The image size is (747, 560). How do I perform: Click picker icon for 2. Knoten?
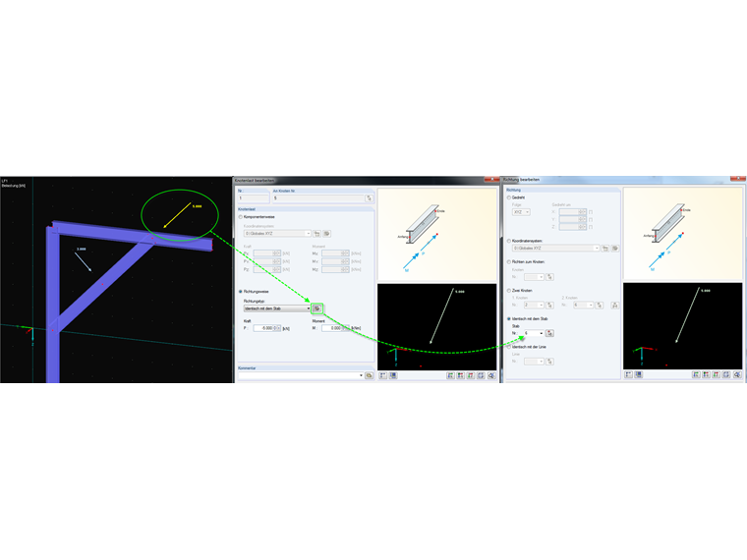(600, 305)
